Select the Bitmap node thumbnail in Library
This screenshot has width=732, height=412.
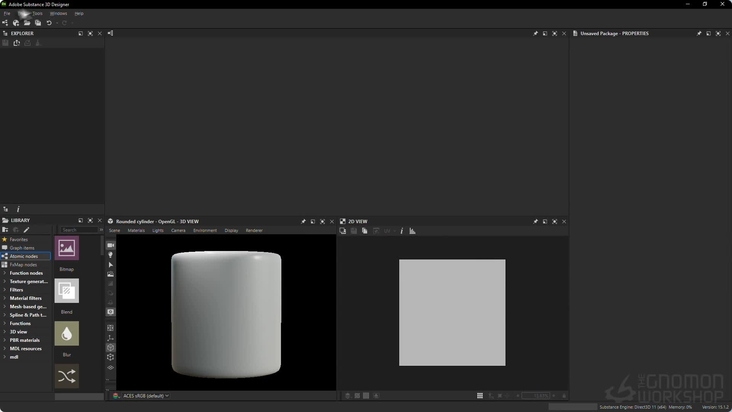(67, 248)
